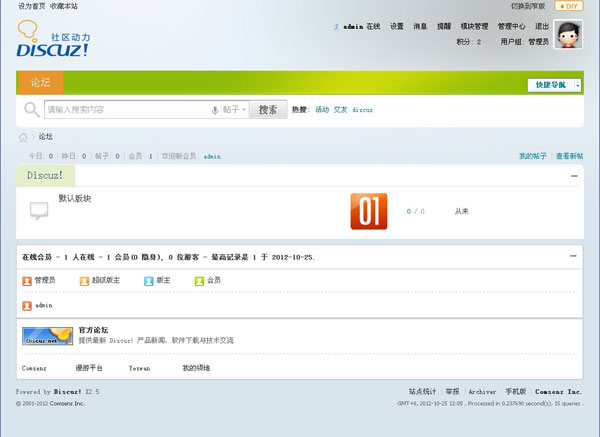Click the DIY button at top right

click(x=568, y=6)
